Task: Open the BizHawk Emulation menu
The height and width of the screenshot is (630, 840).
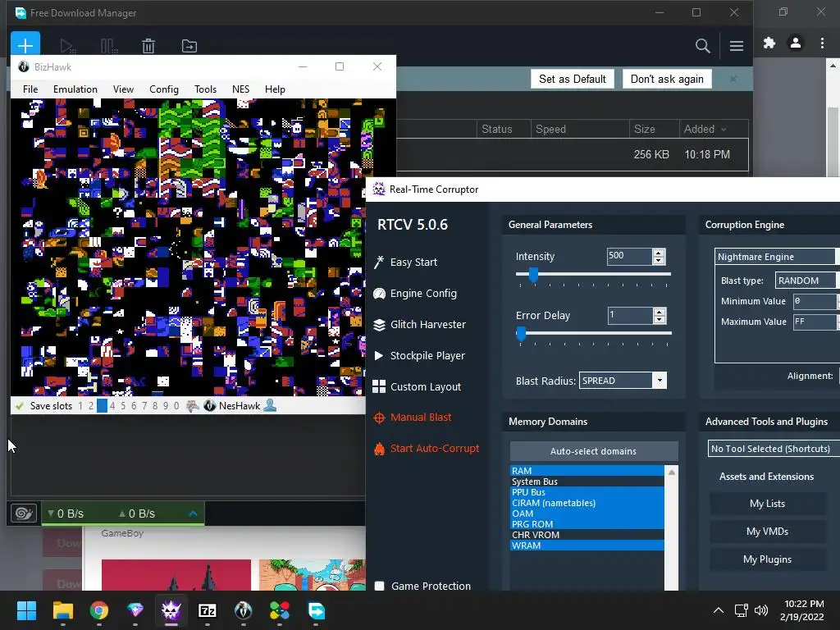Action: [x=75, y=89]
